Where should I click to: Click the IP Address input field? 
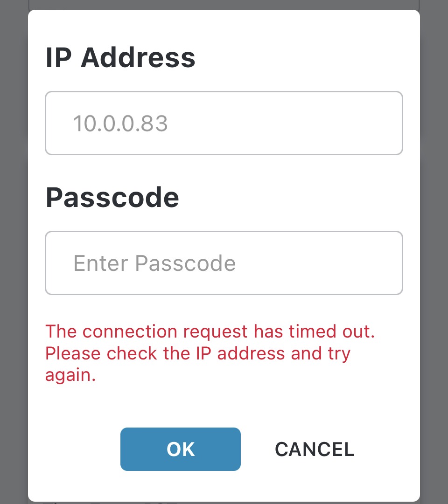click(x=224, y=123)
